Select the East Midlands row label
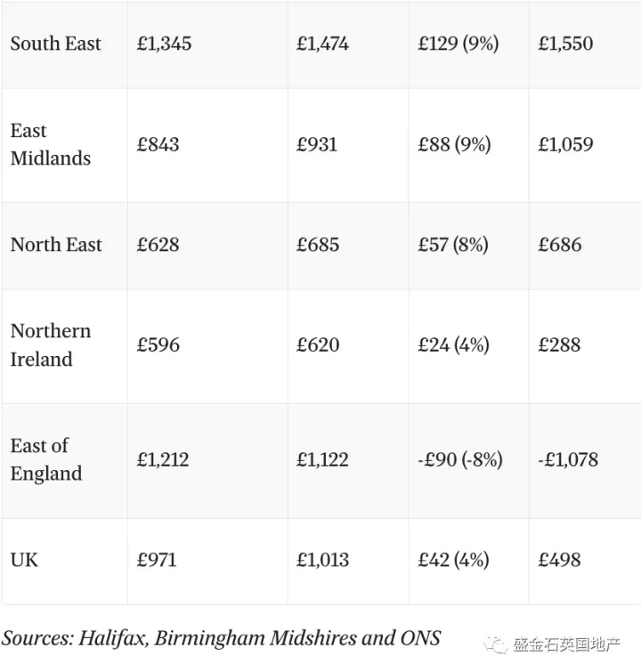 pyautogui.click(x=51, y=144)
